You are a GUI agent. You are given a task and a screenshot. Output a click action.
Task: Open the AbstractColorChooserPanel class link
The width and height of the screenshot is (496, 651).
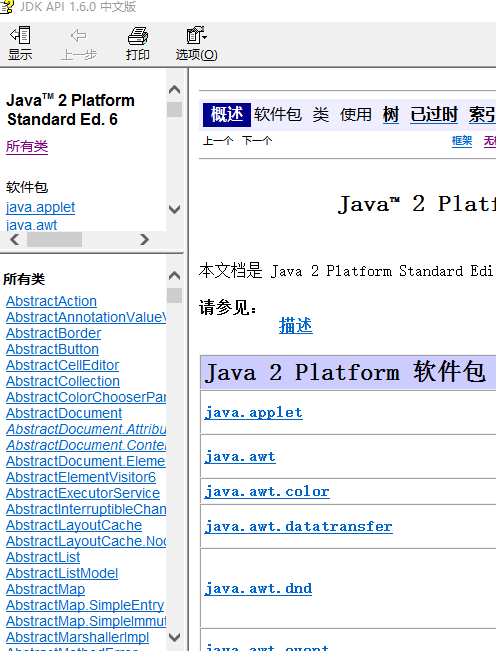pos(86,397)
